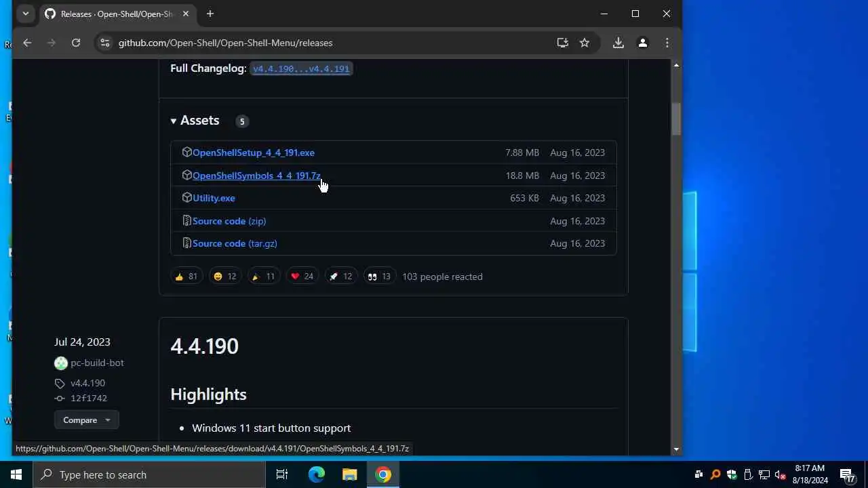Click the vertical scrollbar thumb
Image resolution: width=868 pixels, height=488 pixels.
point(676,119)
